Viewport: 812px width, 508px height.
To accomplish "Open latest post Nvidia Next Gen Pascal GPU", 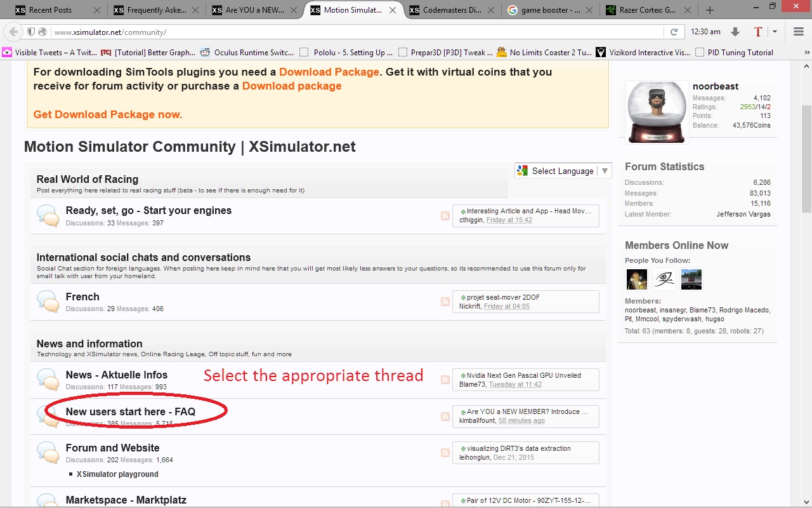I will (523, 375).
